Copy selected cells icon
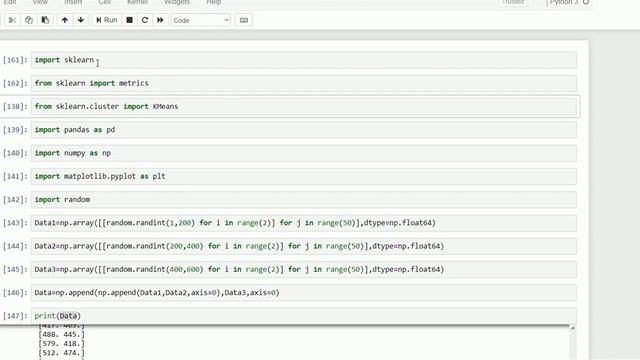Viewport: 640px width, 360px height. [29, 20]
